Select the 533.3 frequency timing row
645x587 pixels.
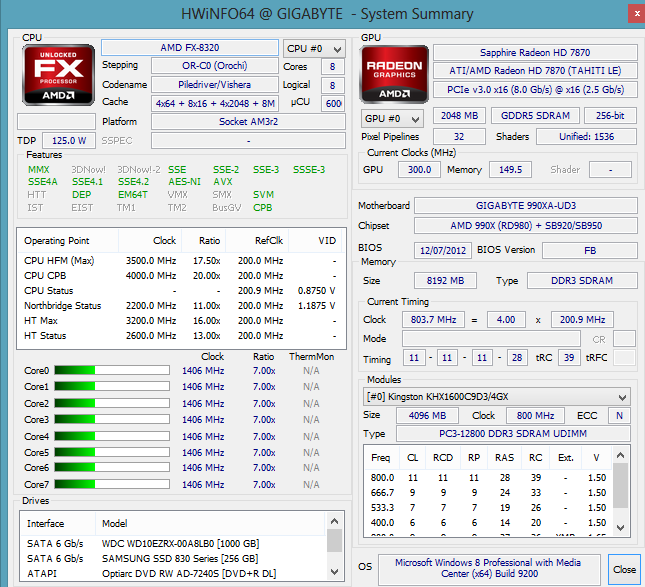pos(489,508)
